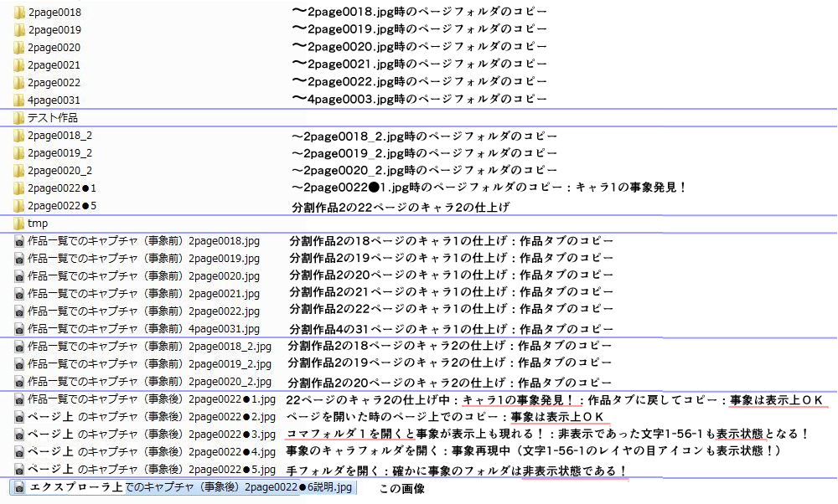The height and width of the screenshot is (504, 838).
Task: Click the folder icon of 2page0020_2
Action: pyautogui.click(x=19, y=171)
